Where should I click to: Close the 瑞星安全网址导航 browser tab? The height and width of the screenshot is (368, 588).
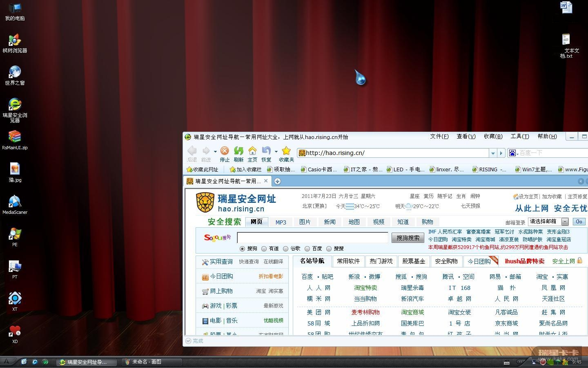tap(266, 181)
